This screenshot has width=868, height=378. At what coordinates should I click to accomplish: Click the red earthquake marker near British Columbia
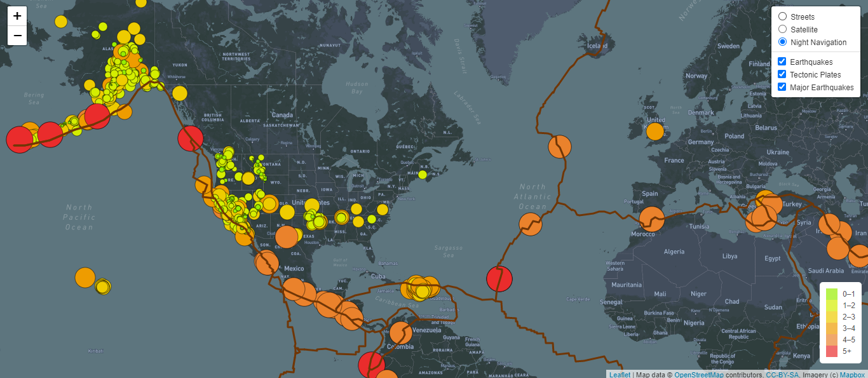click(x=190, y=138)
